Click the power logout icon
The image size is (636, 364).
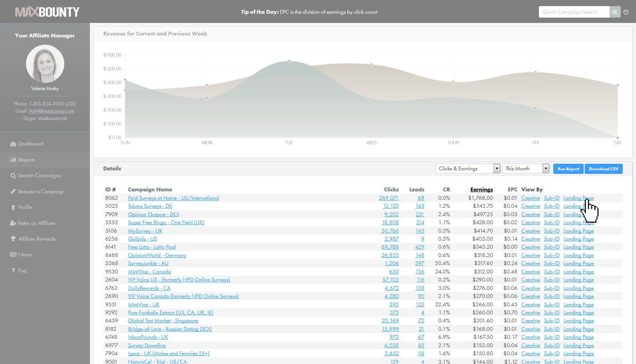pyautogui.click(x=626, y=12)
